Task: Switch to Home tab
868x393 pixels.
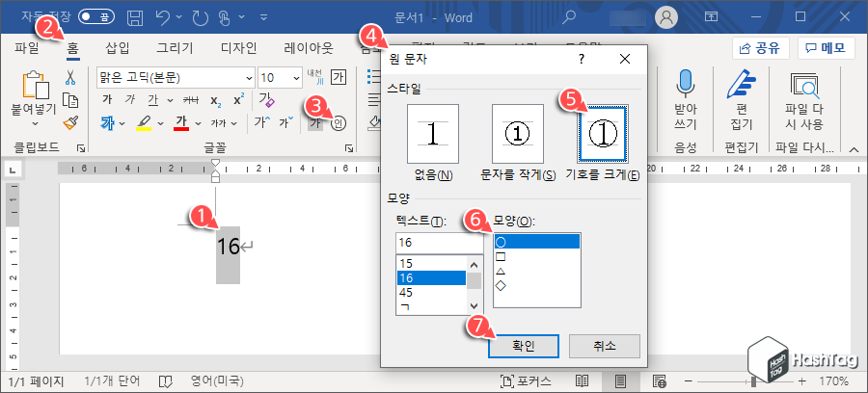Action: pos(73,48)
